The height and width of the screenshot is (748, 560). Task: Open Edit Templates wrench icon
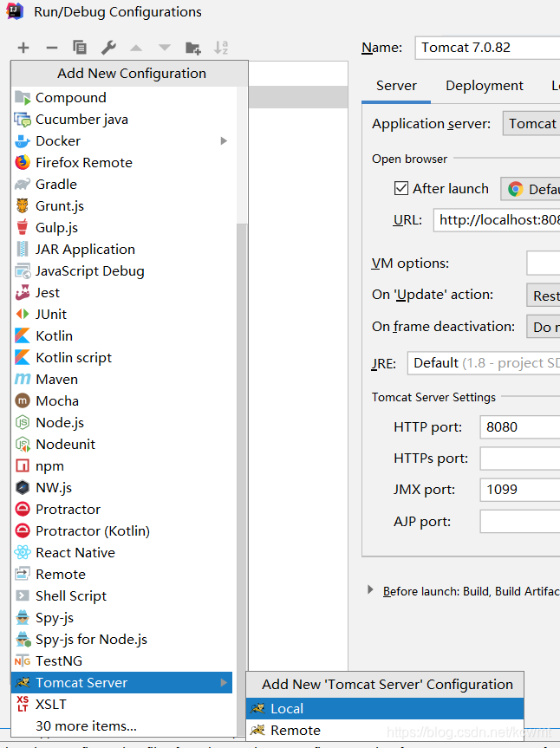tap(108, 47)
